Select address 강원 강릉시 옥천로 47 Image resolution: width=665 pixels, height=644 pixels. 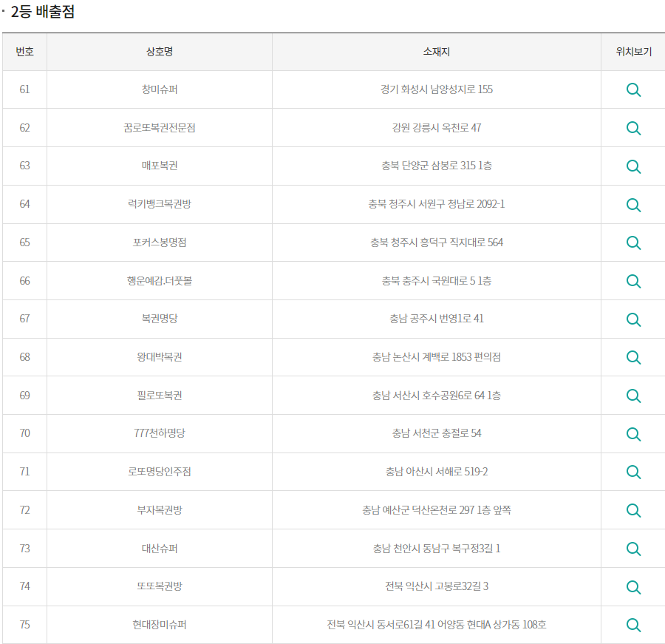coord(437,127)
